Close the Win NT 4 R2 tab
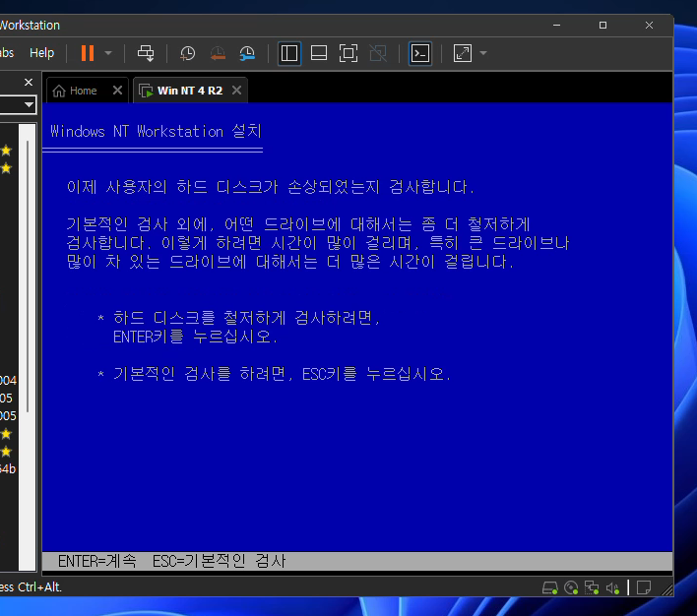 pyautogui.click(x=237, y=91)
